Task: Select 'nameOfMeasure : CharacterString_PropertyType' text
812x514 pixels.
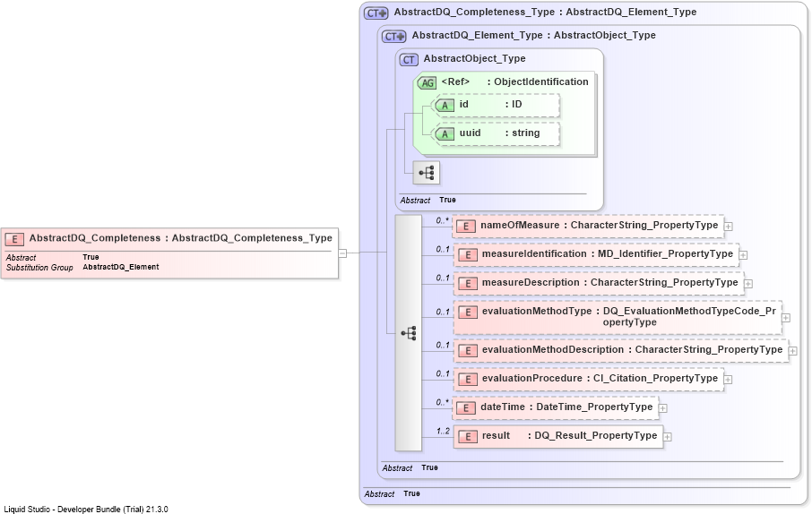Action: click(600, 225)
